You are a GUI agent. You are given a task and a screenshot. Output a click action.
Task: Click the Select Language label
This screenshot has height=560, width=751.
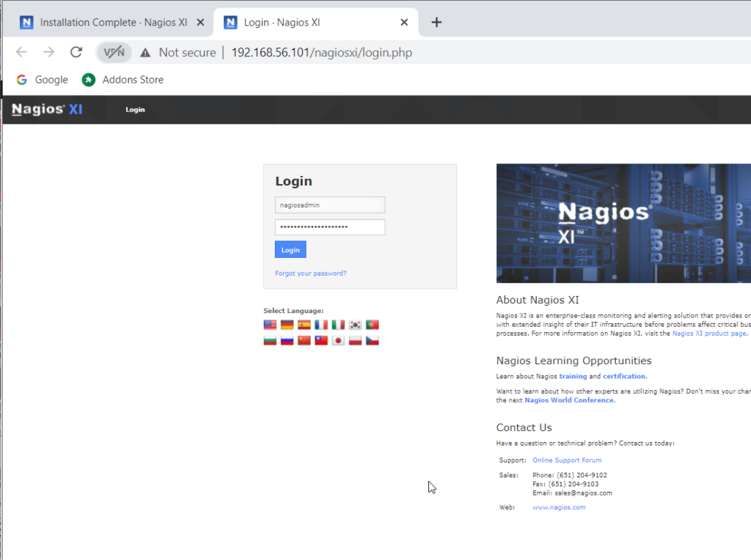click(x=293, y=311)
